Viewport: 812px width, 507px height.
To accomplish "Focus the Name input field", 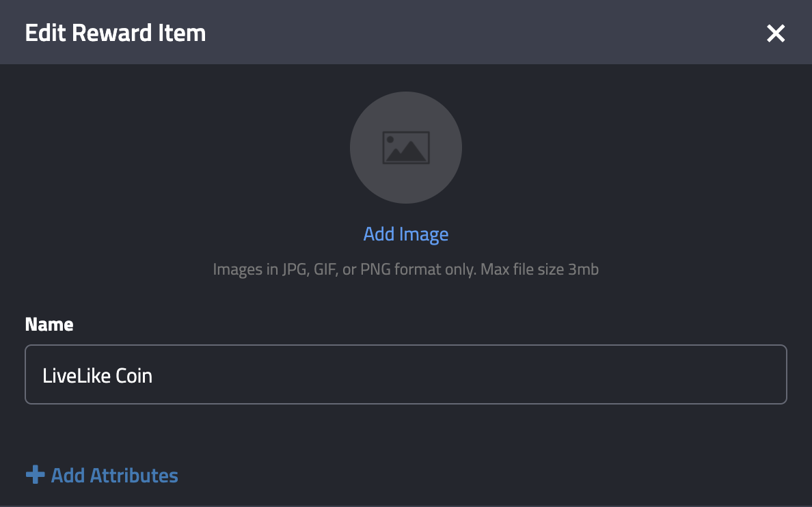I will (x=406, y=374).
